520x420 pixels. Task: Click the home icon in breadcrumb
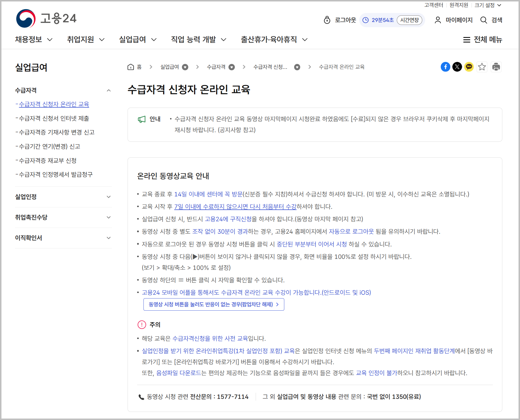[x=131, y=67]
